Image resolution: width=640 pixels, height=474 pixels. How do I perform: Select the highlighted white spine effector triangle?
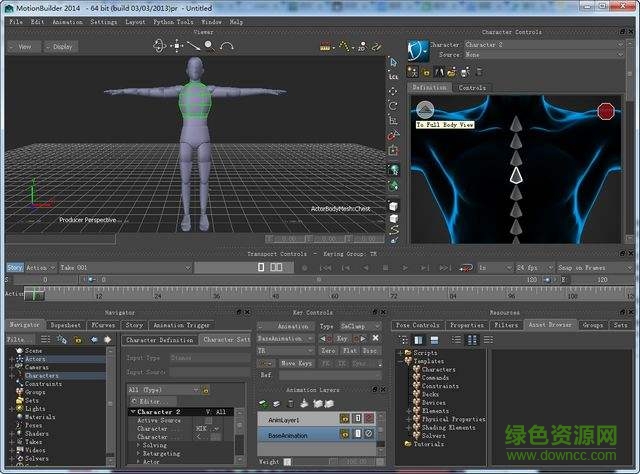517,175
